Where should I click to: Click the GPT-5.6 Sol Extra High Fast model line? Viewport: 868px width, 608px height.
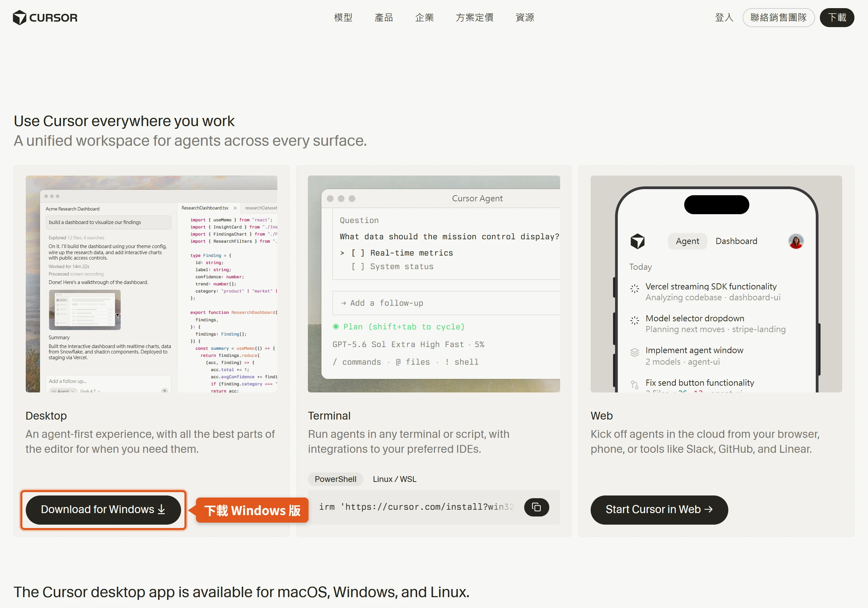tap(408, 345)
